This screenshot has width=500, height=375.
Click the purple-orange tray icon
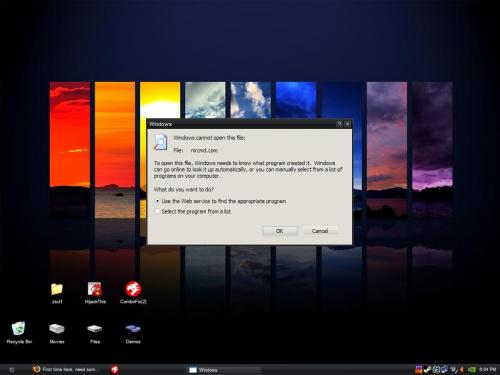point(419,369)
